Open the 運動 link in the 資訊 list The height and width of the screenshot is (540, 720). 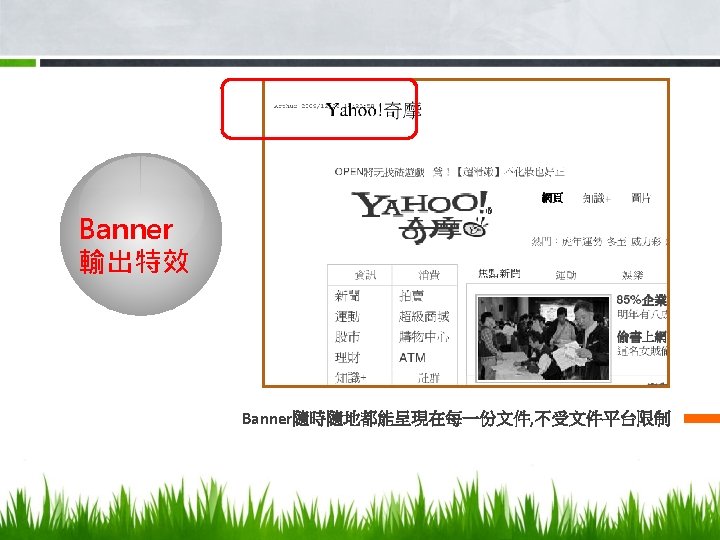coord(347,316)
